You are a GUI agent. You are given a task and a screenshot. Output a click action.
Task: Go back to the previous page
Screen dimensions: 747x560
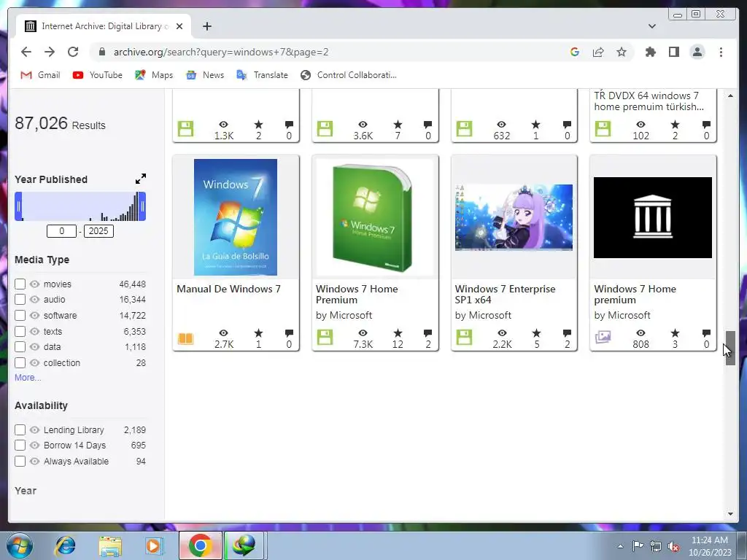[x=26, y=52]
